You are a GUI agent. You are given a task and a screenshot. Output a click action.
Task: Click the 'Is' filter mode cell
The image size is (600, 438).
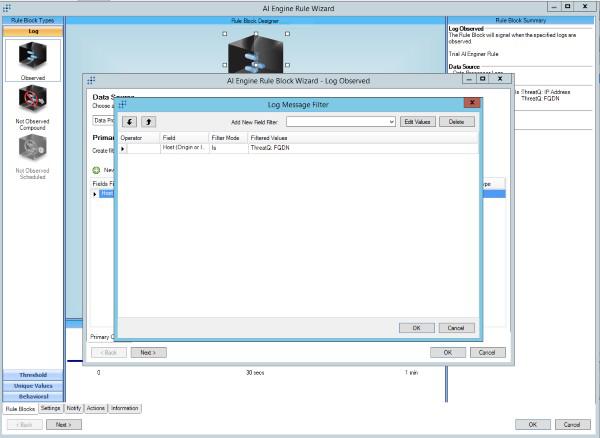229,148
